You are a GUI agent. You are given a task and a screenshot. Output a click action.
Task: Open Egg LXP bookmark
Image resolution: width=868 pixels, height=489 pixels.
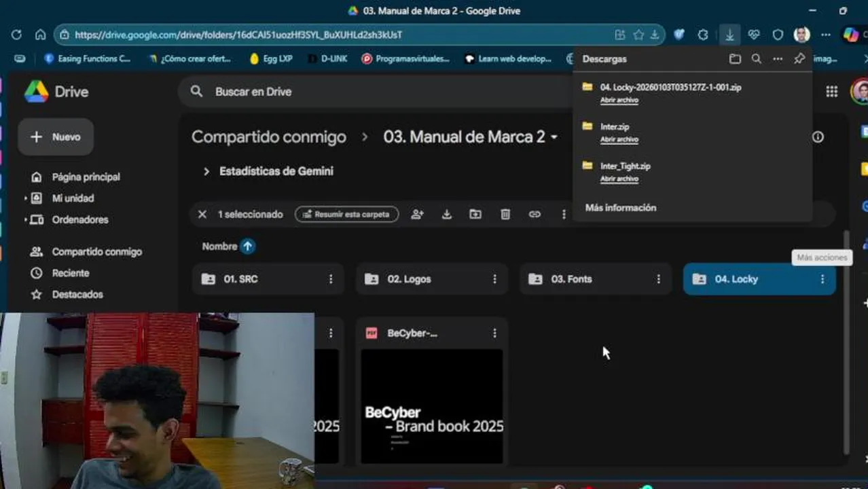(271, 59)
